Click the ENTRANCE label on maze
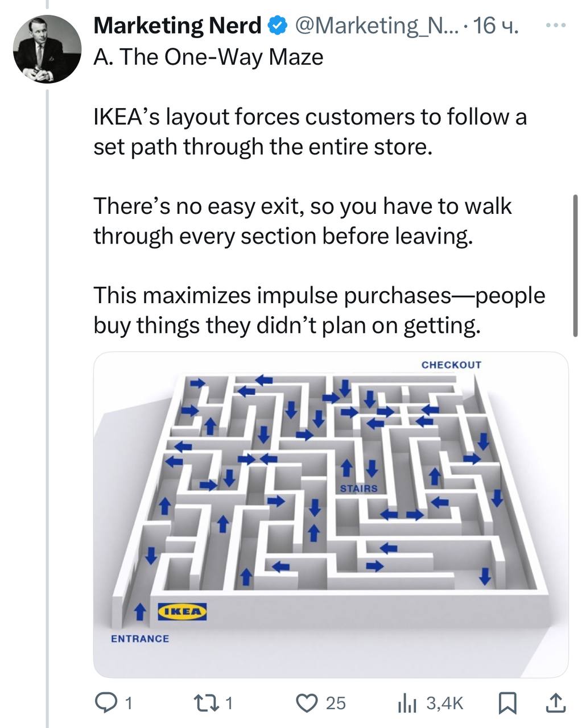Image resolution: width=582 pixels, height=728 pixels. coord(140,639)
